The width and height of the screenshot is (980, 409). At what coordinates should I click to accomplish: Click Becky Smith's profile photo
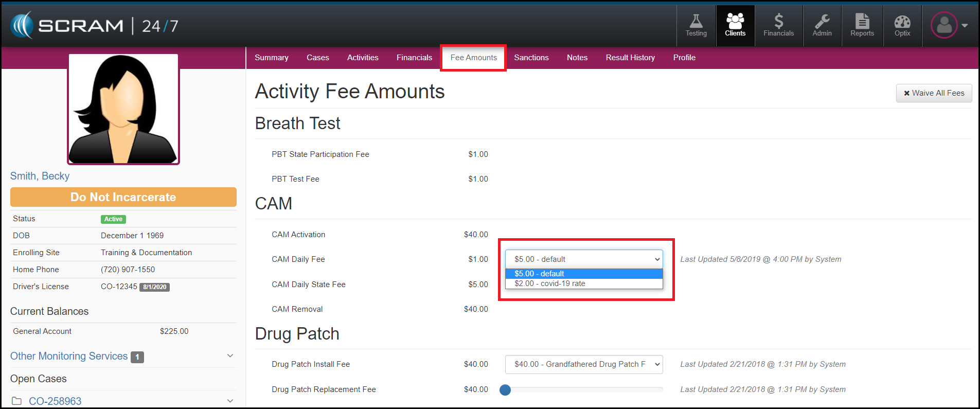point(123,109)
